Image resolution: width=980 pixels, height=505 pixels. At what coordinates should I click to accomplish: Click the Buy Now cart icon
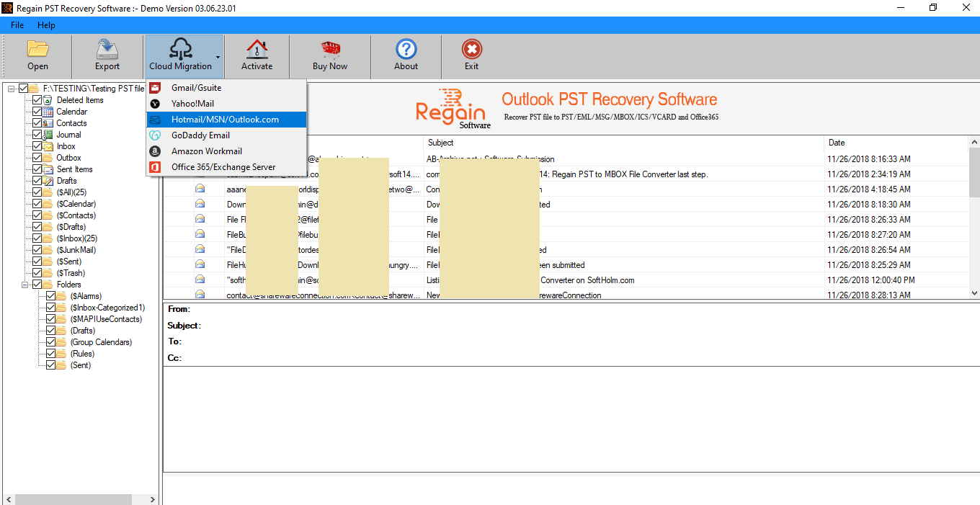click(330, 48)
